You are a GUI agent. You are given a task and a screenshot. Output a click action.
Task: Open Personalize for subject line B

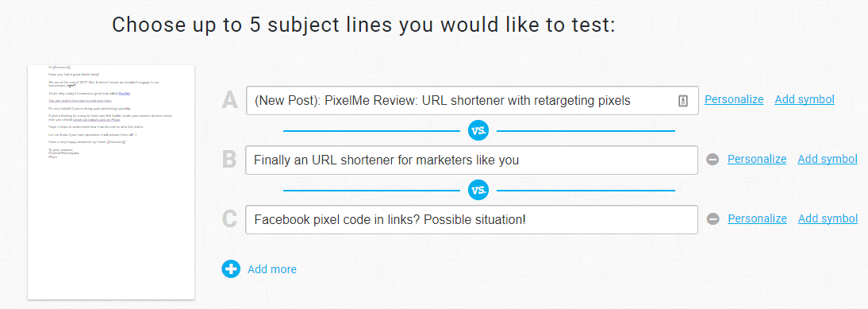[x=757, y=160]
